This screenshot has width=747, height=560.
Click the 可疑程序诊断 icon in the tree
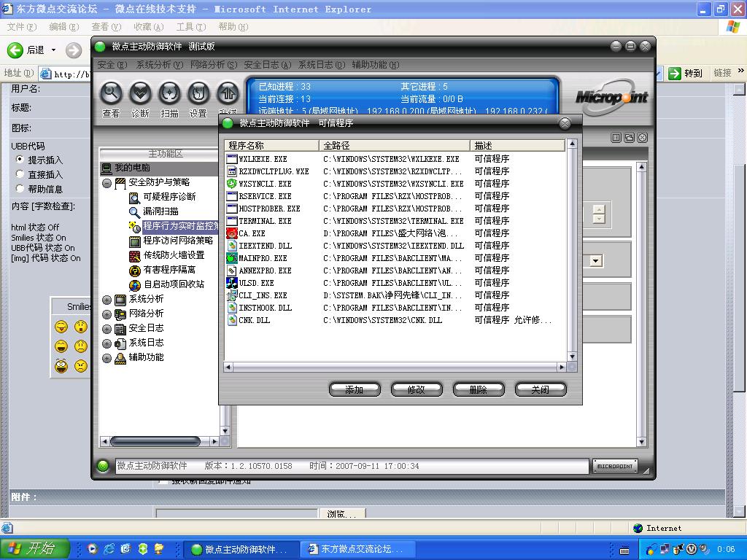(x=135, y=198)
